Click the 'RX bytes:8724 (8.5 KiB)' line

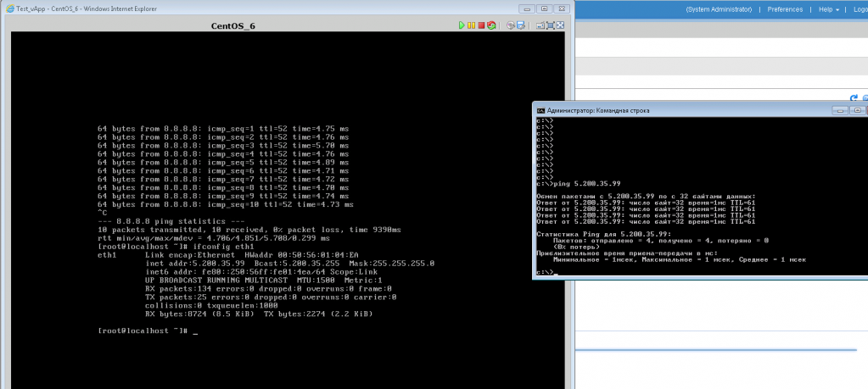259,314
